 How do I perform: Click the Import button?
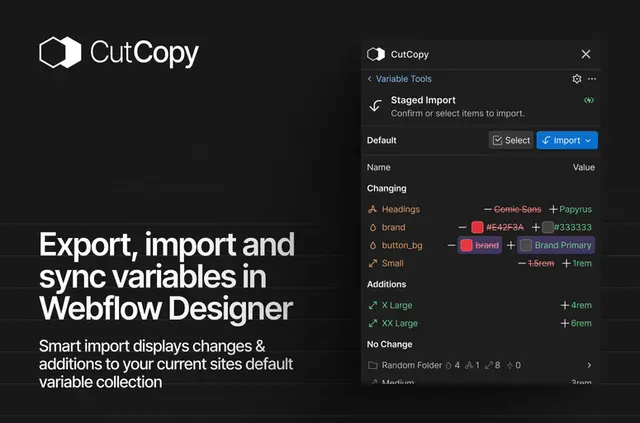[x=567, y=140]
